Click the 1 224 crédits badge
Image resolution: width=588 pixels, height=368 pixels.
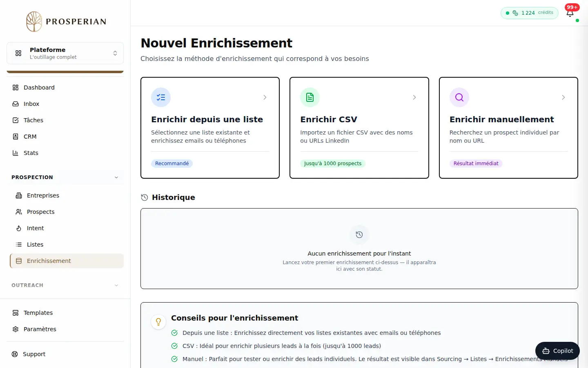[529, 13]
